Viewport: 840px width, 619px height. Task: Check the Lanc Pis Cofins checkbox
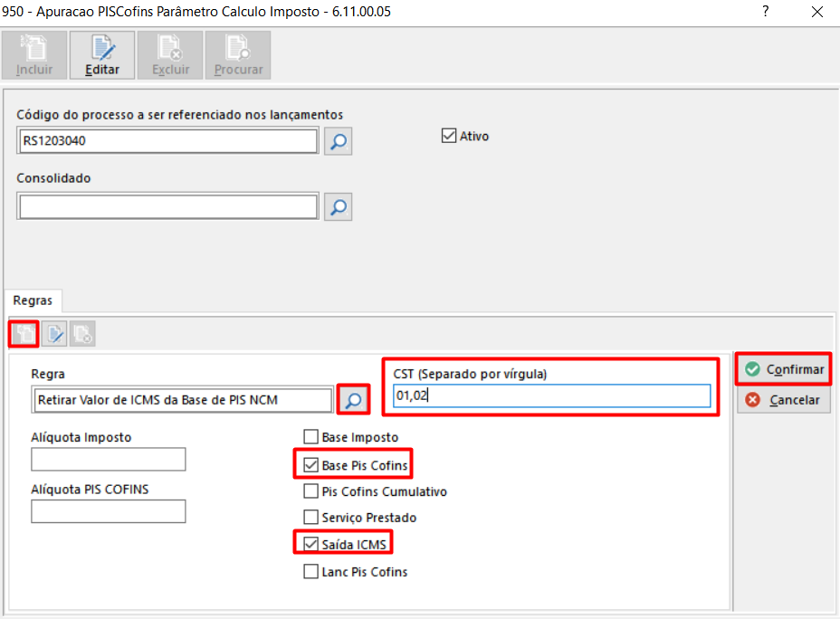(310, 571)
